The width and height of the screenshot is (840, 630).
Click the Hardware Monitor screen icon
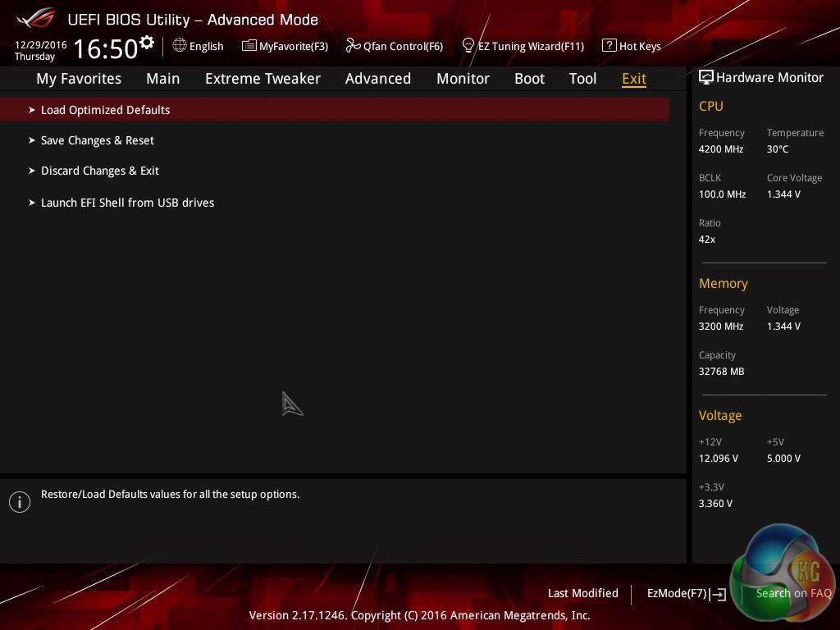point(706,77)
